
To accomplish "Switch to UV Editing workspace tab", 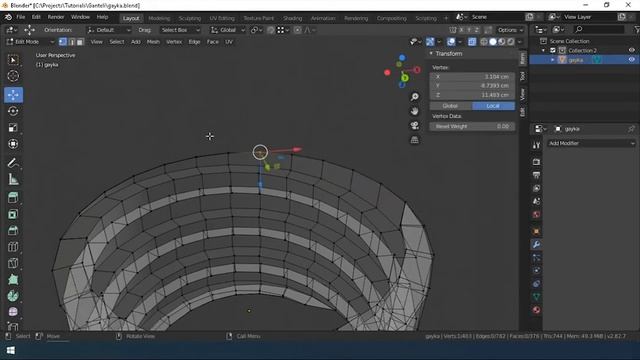I will (222, 18).
